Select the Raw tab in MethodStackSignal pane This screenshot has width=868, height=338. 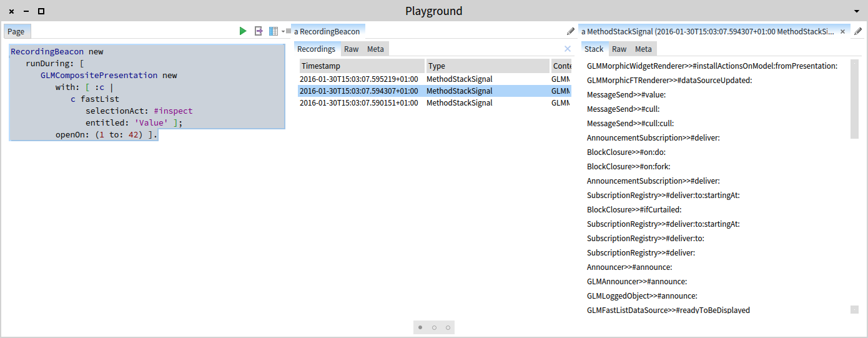[619, 49]
